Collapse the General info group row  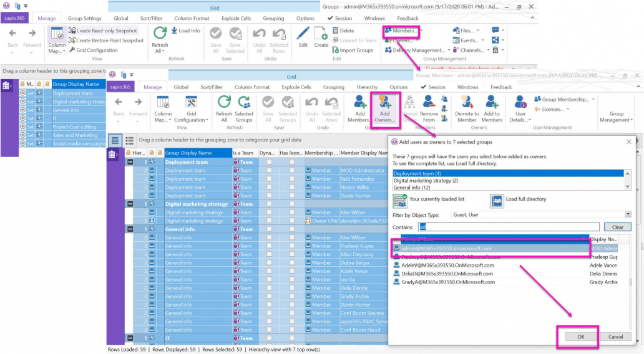[x=130, y=229]
